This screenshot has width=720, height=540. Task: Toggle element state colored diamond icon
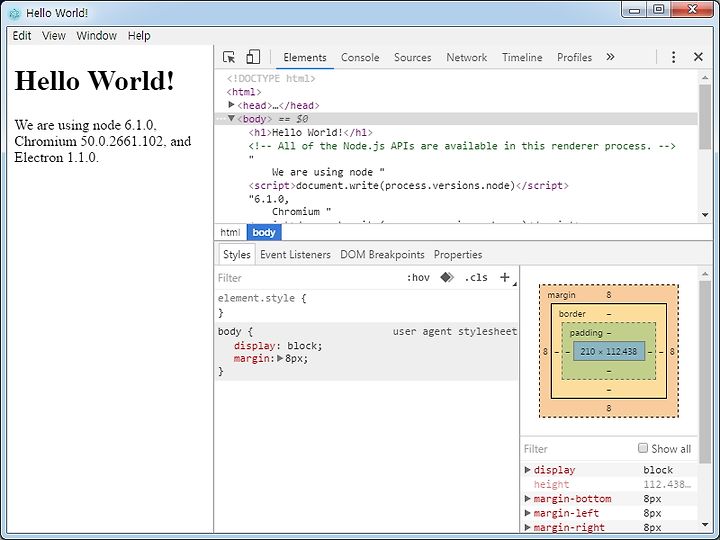pos(447,277)
